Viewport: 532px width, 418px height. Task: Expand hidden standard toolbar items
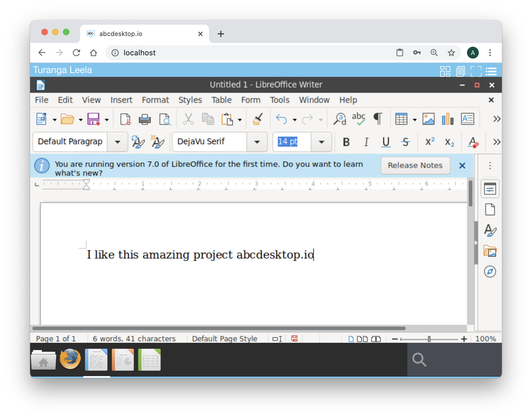(497, 119)
